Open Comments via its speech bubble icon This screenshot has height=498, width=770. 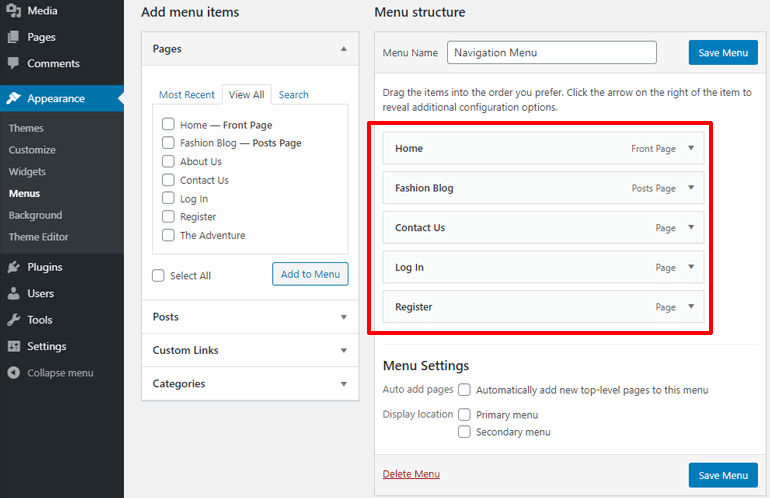click(x=14, y=63)
